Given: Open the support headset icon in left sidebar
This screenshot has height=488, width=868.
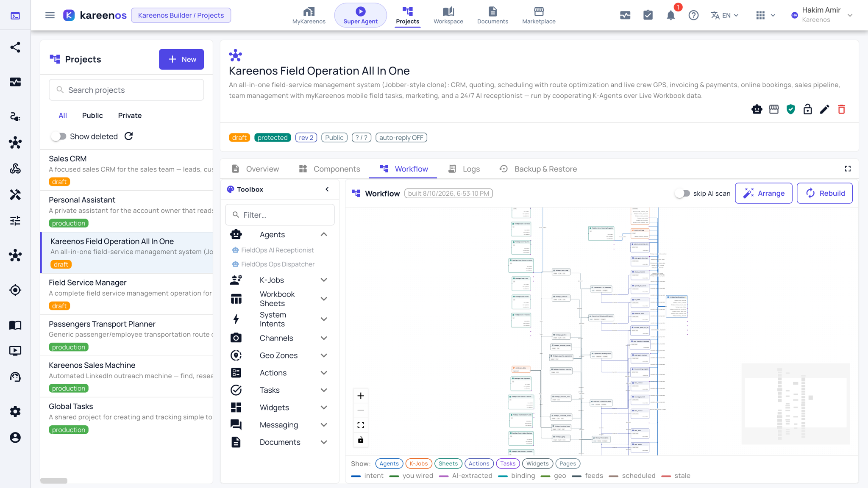Looking at the screenshot, I should (x=15, y=377).
